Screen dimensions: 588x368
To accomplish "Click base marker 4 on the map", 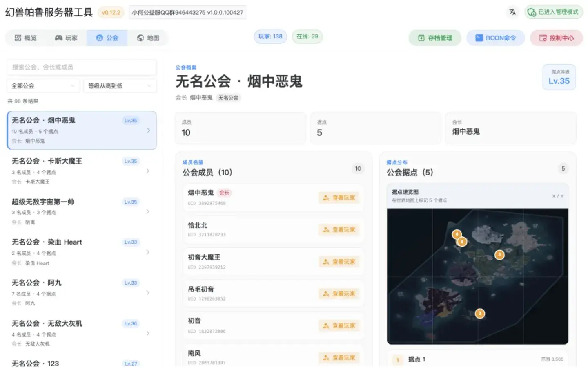I will (x=457, y=234).
